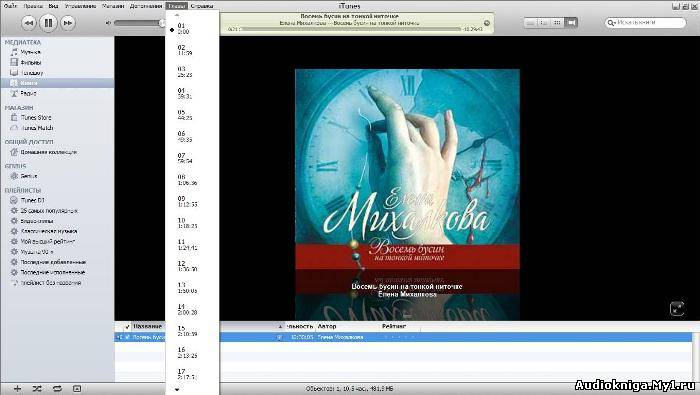Click the volume slider track
700x395 pixels.
click(x=138, y=23)
